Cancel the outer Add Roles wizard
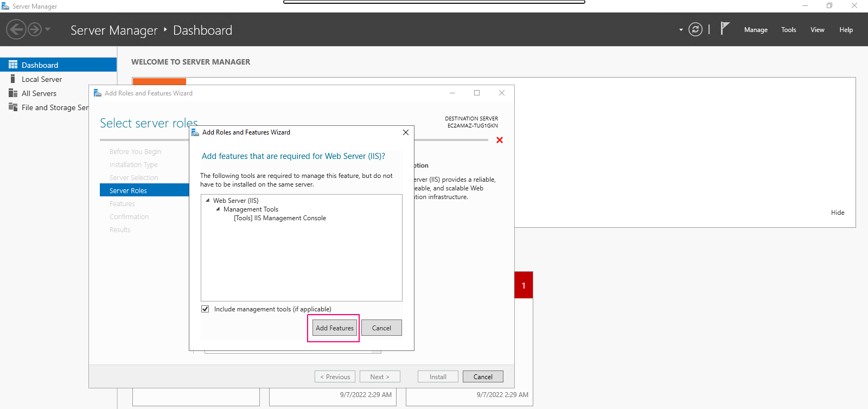 (x=483, y=376)
